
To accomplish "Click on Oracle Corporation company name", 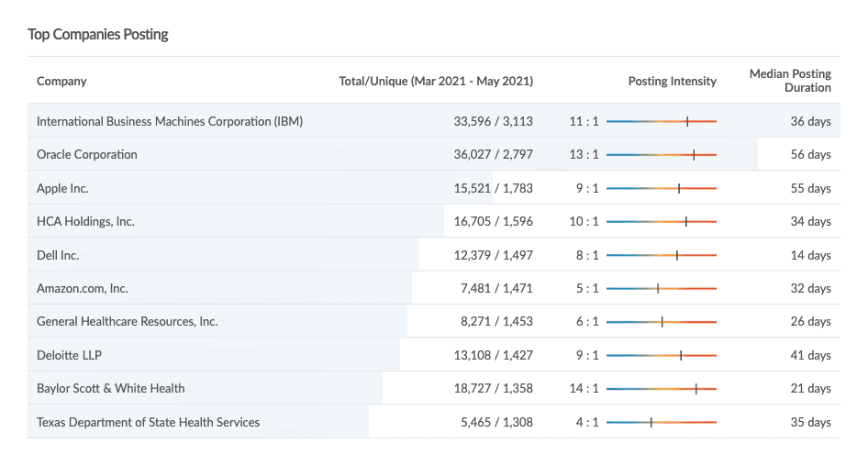I will tap(87, 154).
